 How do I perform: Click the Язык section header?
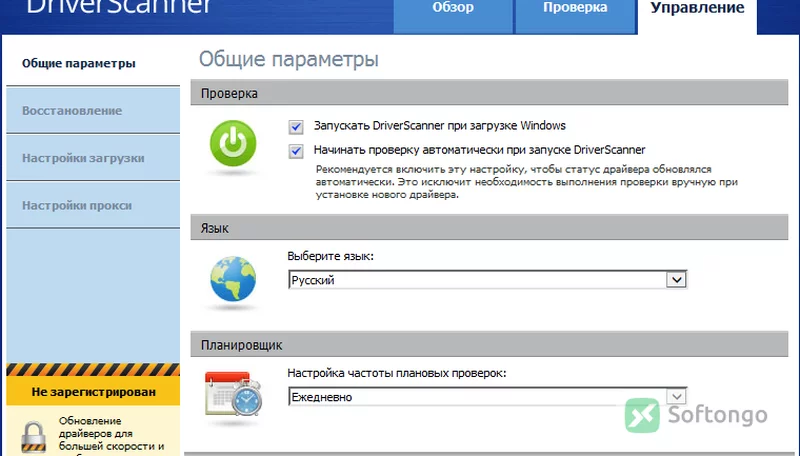[x=489, y=227]
